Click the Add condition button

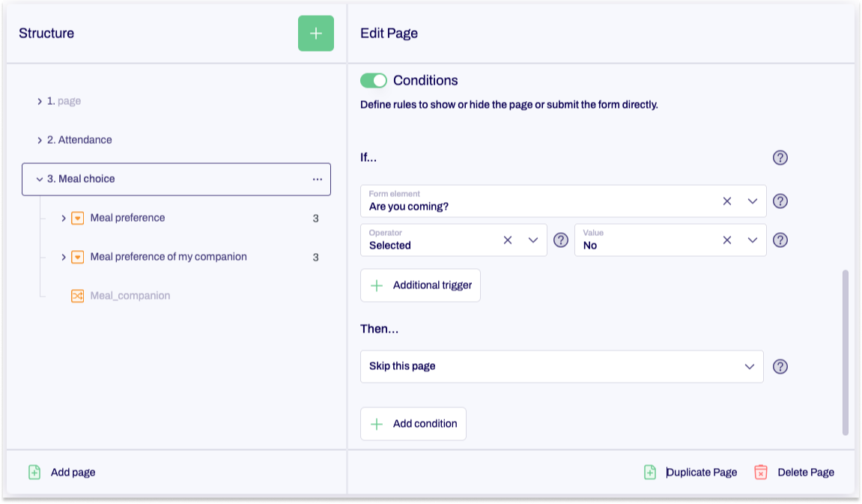[413, 423]
